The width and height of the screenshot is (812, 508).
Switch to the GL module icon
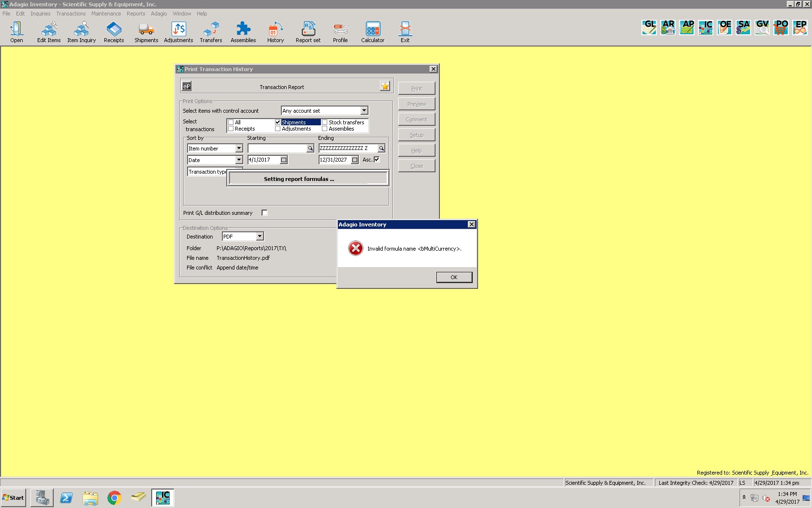coord(649,27)
